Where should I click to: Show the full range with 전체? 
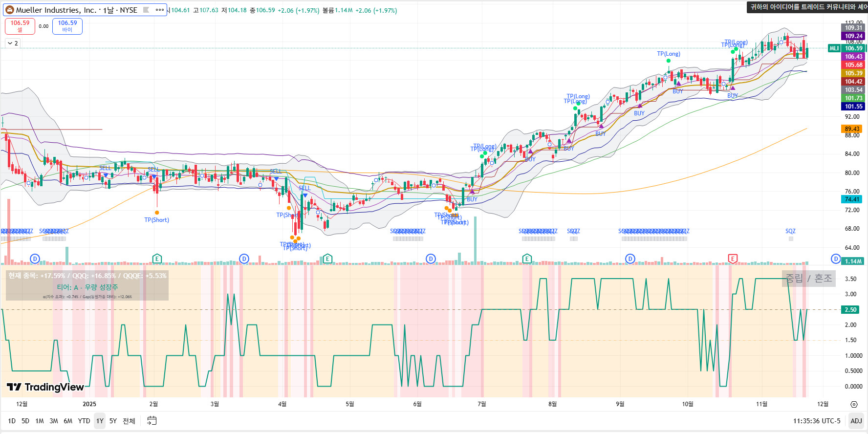pos(129,421)
